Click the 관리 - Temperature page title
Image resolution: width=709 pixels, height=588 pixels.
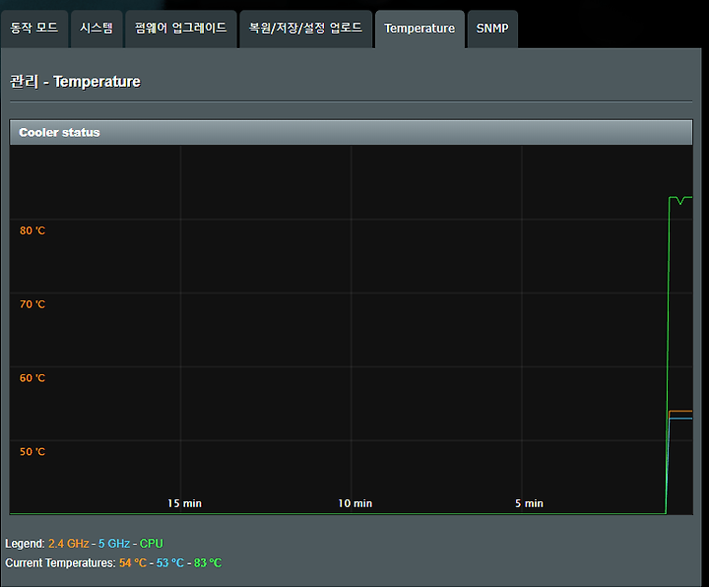coord(75,82)
